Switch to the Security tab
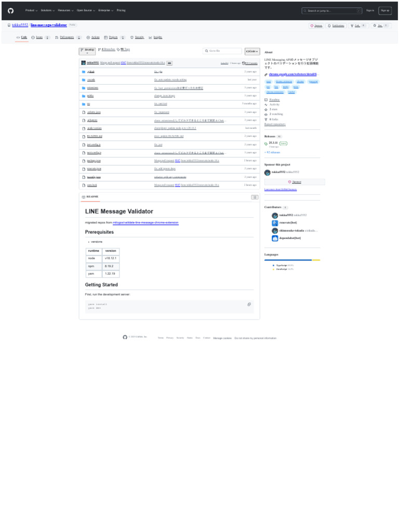Image resolution: width=399 pixels, height=532 pixels. tap(137, 37)
